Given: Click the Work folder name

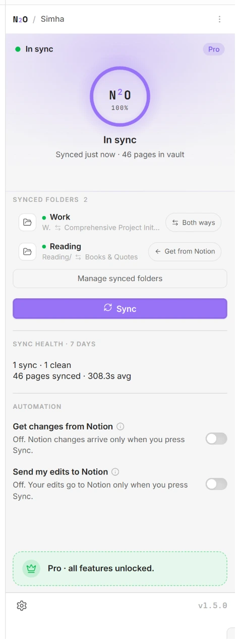Looking at the screenshot, I should pos(60,217).
